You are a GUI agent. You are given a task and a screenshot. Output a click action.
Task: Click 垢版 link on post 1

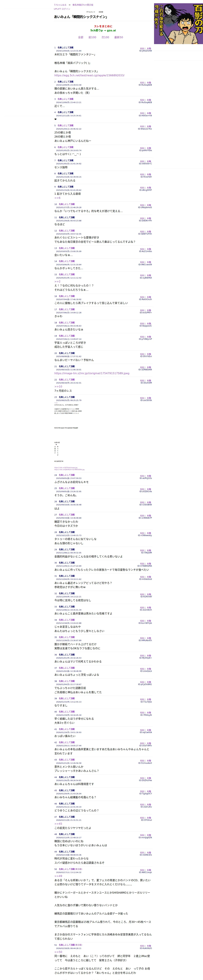click(142, 49)
